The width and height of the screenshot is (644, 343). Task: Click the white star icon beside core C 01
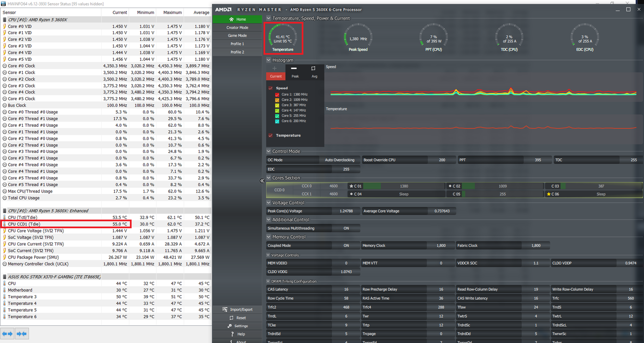tap(351, 186)
